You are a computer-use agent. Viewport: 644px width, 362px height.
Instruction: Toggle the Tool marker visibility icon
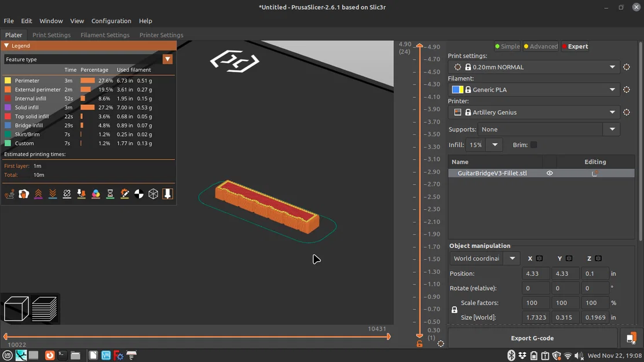167,194
